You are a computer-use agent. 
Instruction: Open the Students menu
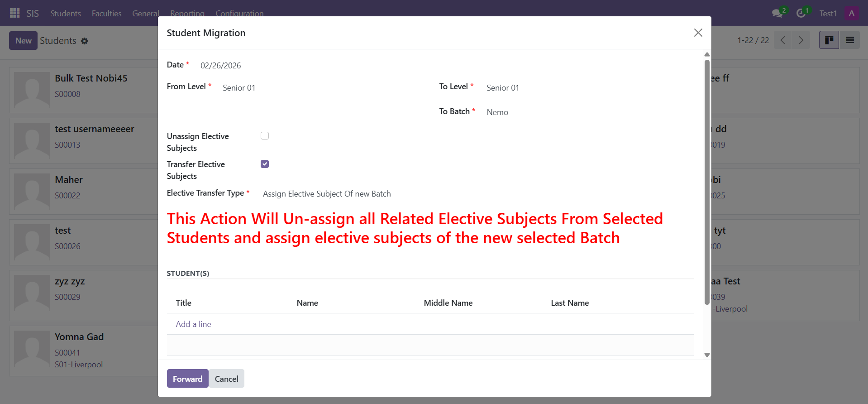[66, 13]
